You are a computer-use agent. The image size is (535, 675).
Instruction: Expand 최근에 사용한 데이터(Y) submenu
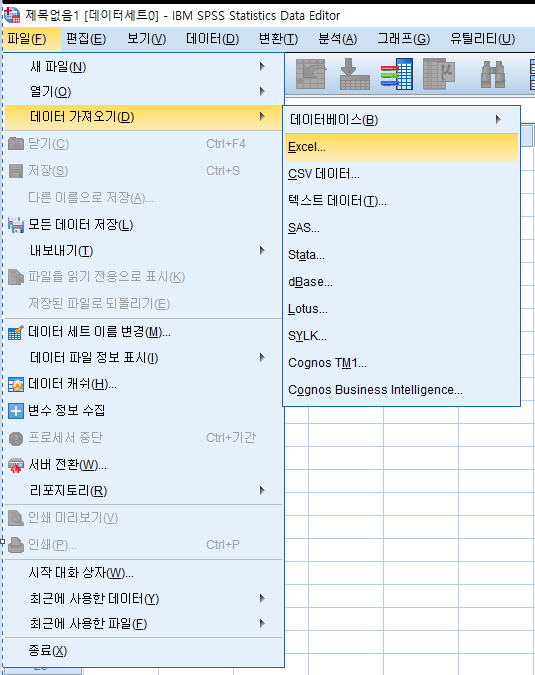(x=144, y=598)
